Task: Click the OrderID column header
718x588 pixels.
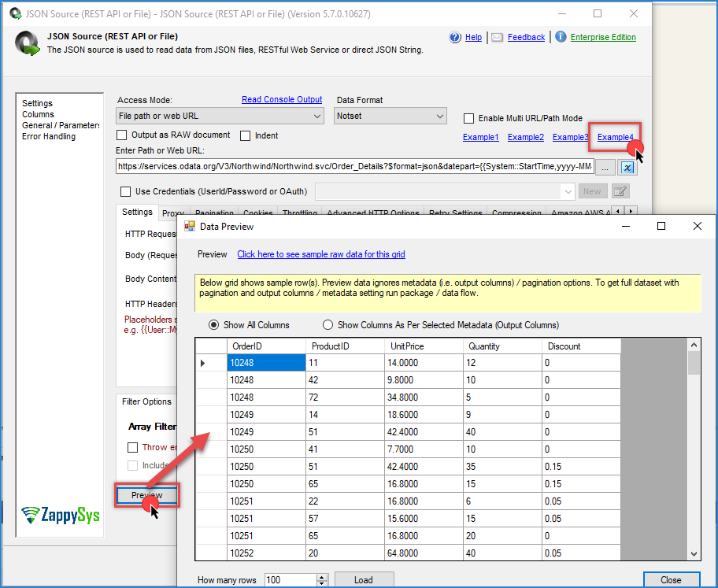Action: click(x=267, y=346)
